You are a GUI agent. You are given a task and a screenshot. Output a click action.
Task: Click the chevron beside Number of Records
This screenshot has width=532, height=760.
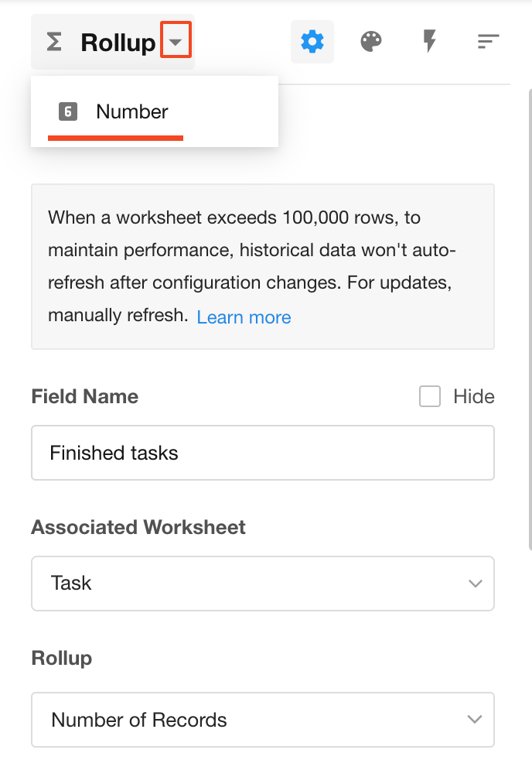pyautogui.click(x=475, y=720)
